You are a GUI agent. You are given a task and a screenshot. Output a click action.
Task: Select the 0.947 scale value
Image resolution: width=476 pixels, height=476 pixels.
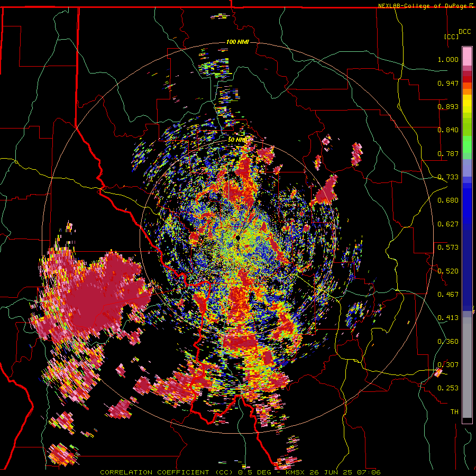448,83
